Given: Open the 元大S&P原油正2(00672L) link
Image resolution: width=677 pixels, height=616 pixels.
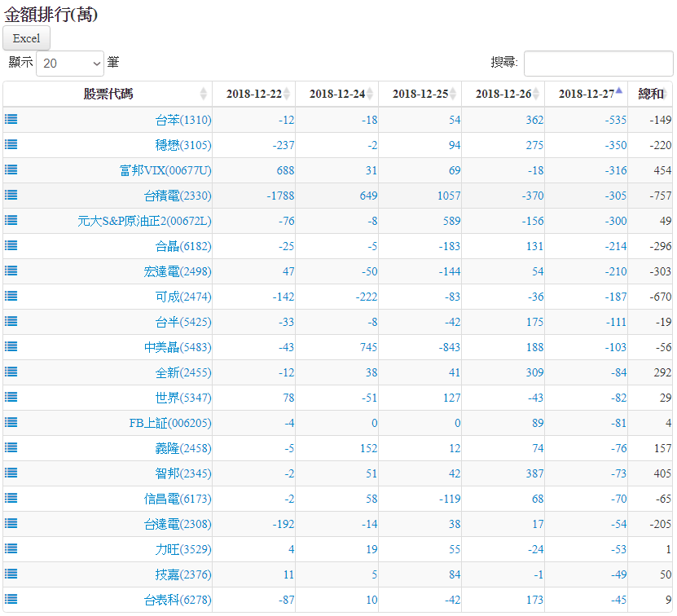Looking at the screenshot, I should click(144, 221).
